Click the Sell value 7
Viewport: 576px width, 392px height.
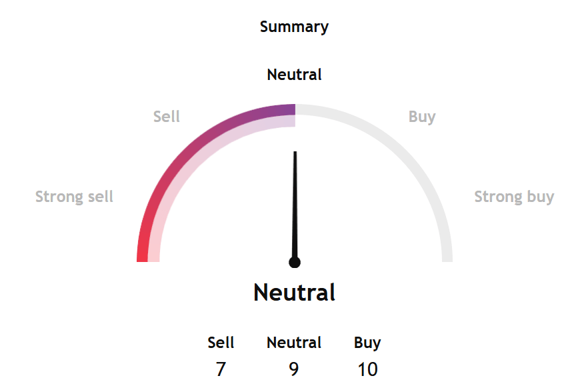click(x=221, y=369)
